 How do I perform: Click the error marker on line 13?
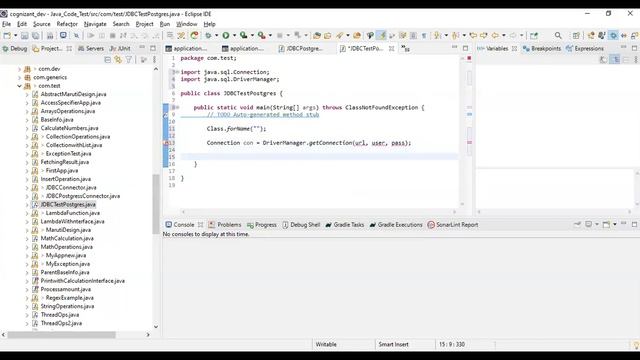coord(166,143)
